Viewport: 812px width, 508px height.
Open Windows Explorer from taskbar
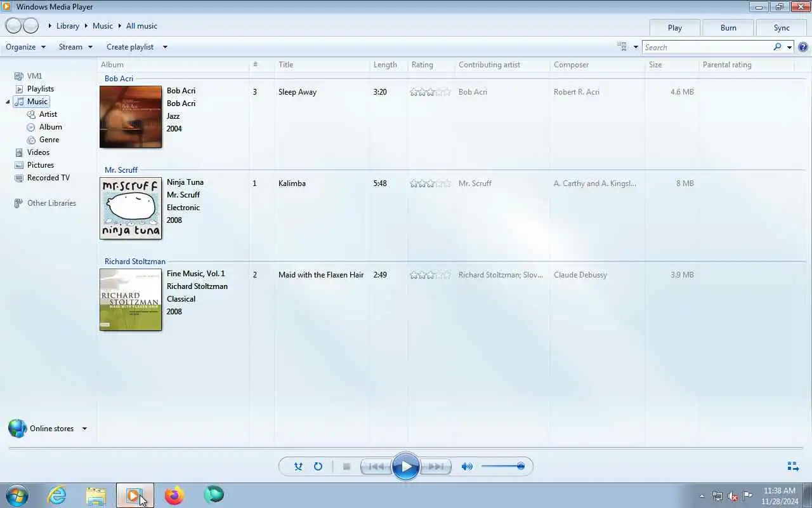pyautogui.click(x=96, y=495)
